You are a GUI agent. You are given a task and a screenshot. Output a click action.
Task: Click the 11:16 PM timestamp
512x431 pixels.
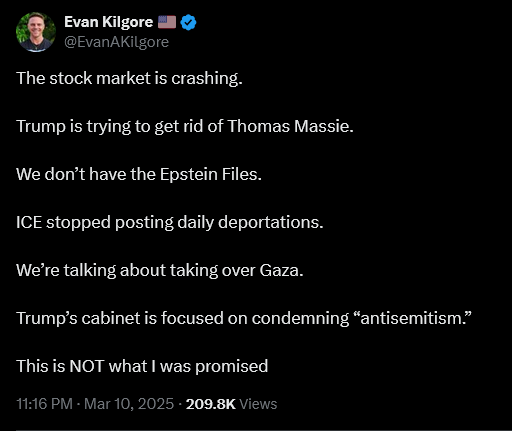[44, 404]
